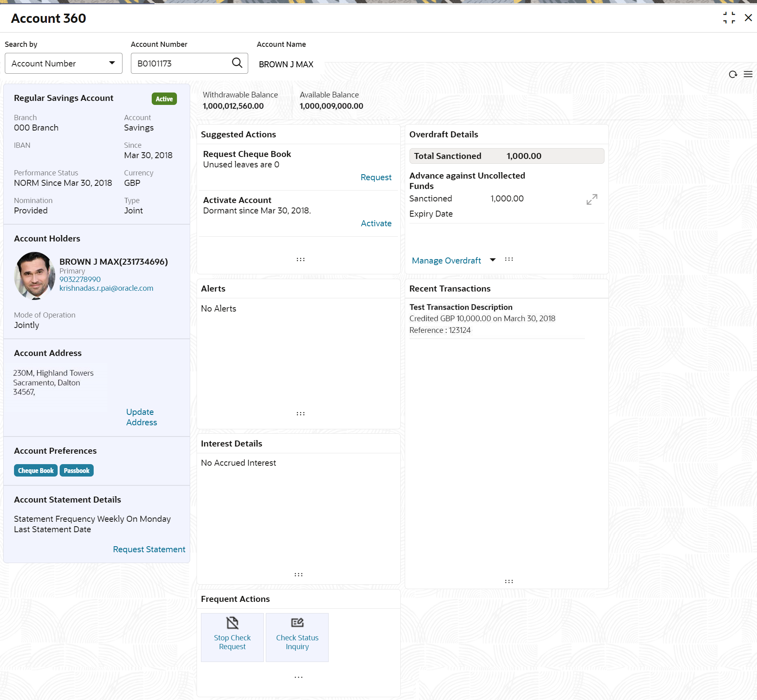Click Activate for dormant account
The width and height of the screenshot is (757, 700).
(375, 223)
